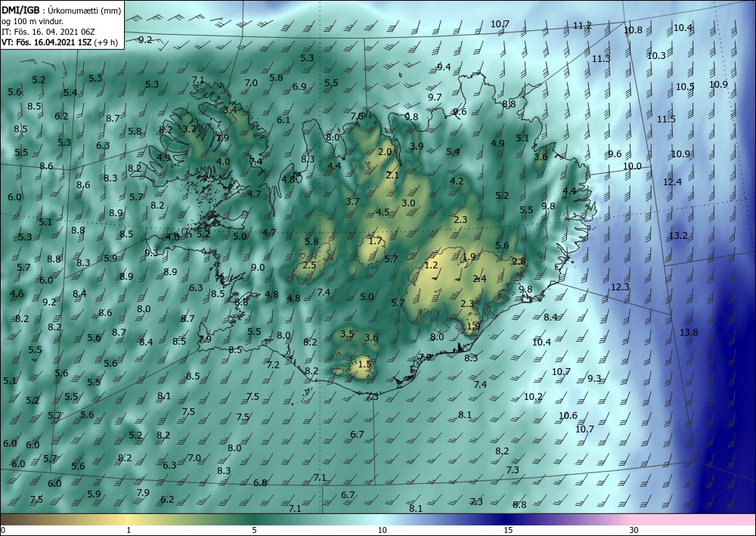The height and width of the screenshot is (536, 756).
Task: Click the value "1.2" on the Vatnajökull glacier
Action: click(431, 265)
